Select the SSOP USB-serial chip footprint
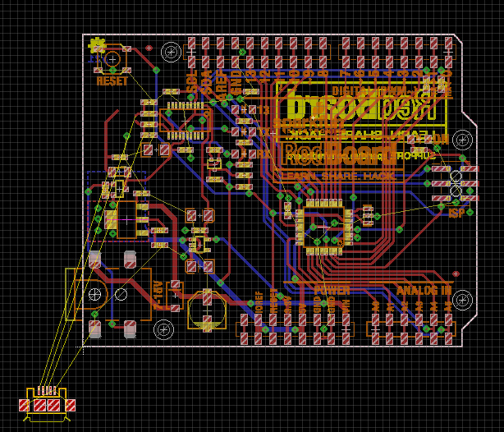This screenshot has height=432, width=504. (186, 121)
